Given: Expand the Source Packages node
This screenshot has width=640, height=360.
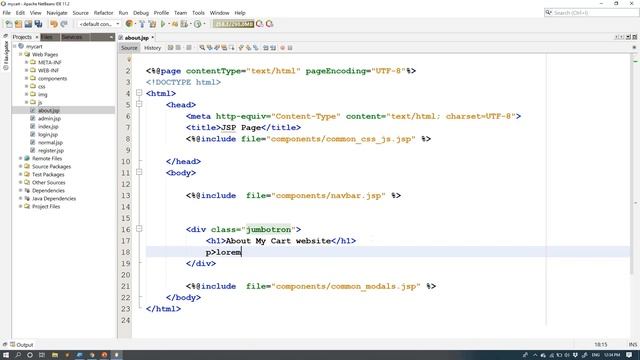Looking at the screenshot, I should (20, 167).
